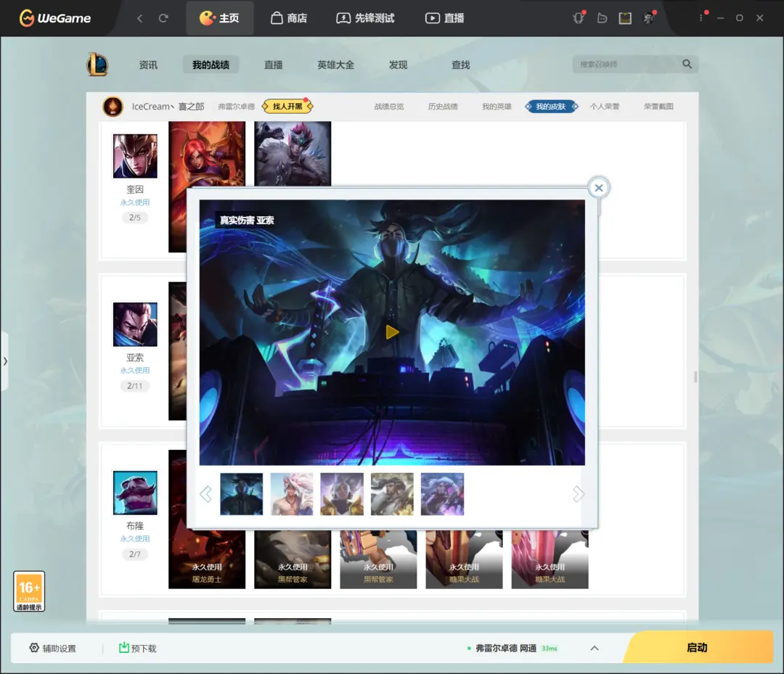The image size is (784, 674).
Task: Select the fifth purple skin thumbnail
Action: 443,494
